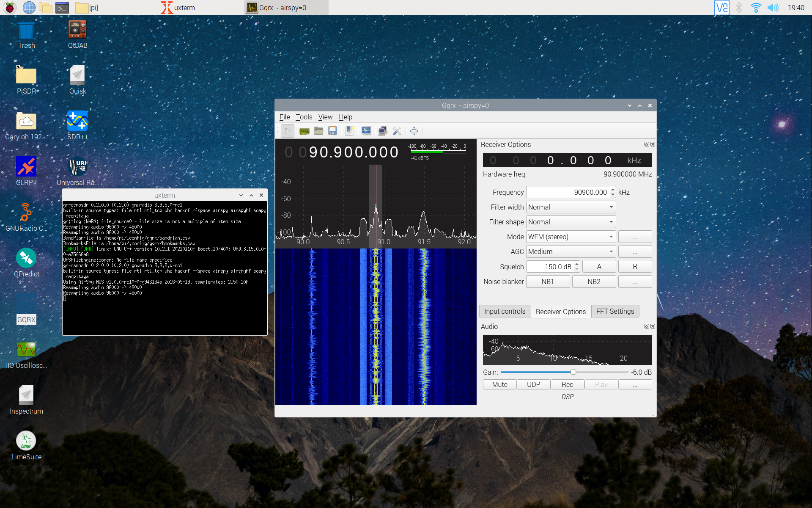Open Noise blanker options ellipsis button
The height and width of the screenshot is (508, 812).
[x=635, y=282]
